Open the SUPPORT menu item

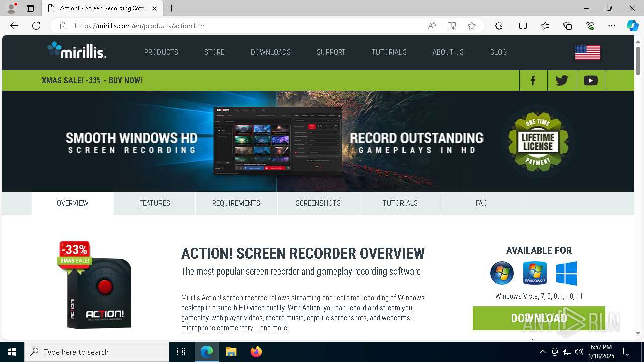click(x=331, y=52)
